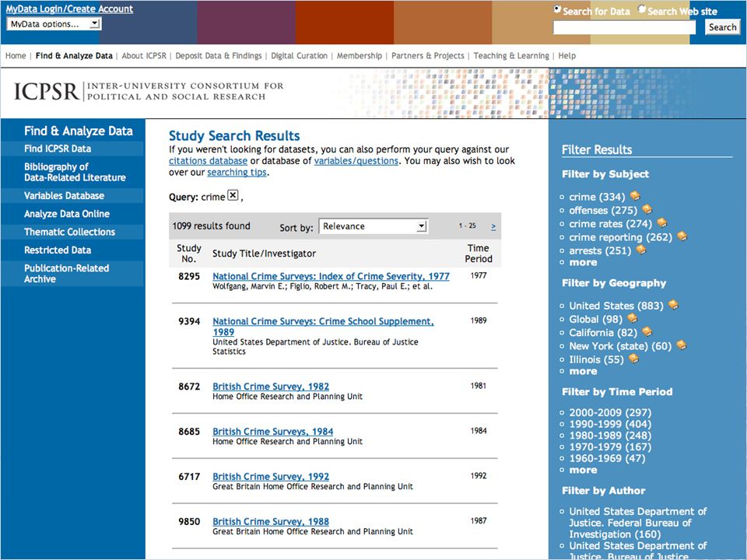Go to next results page arrow
Viewport: 747px width, 560px height.
point(493,226)
